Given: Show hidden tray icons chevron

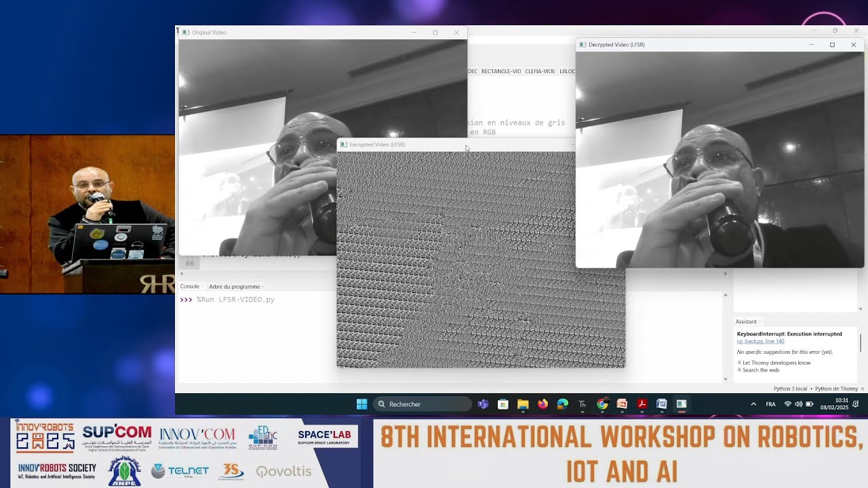Looking at the screenshot, I should [753, 404].
